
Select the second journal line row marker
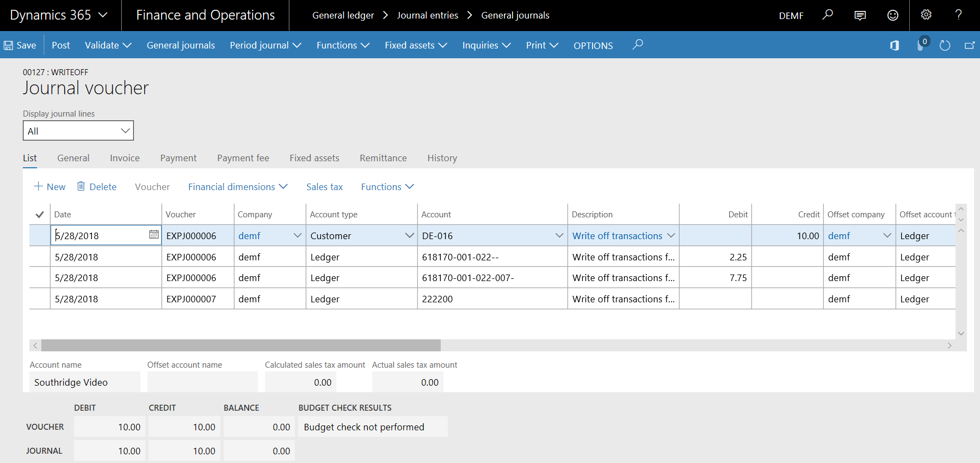39,257
